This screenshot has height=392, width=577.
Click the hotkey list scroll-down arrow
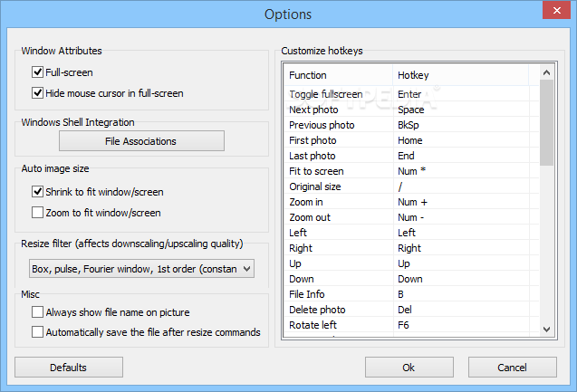click(x=547, y=330)
